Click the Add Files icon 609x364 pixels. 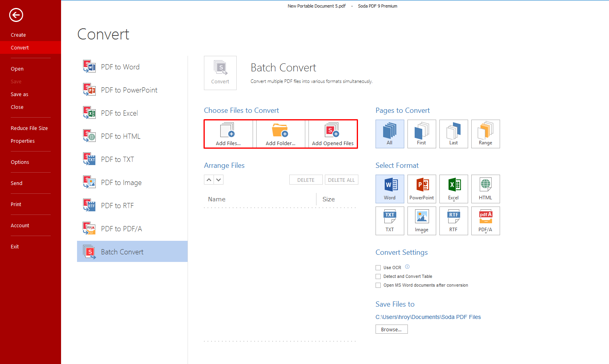point(228,130)
